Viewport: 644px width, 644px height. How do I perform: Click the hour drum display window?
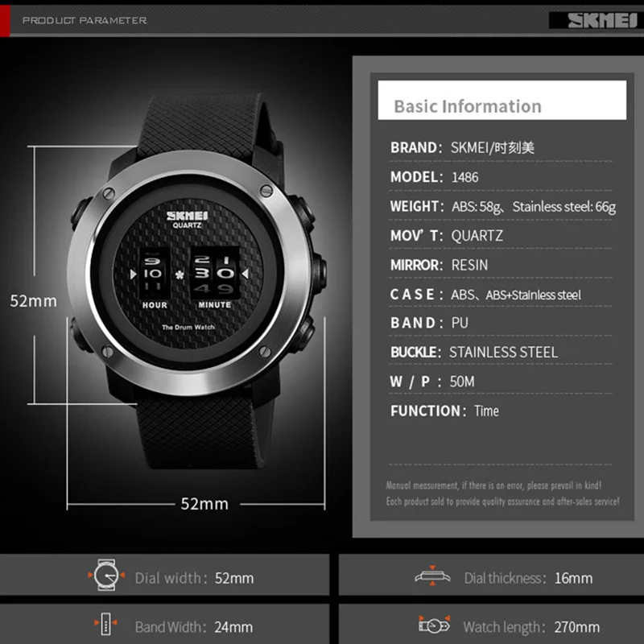155,274
